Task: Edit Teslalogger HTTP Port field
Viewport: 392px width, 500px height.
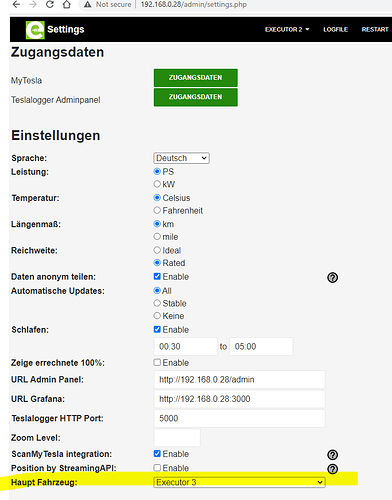Action: [239, 418]
